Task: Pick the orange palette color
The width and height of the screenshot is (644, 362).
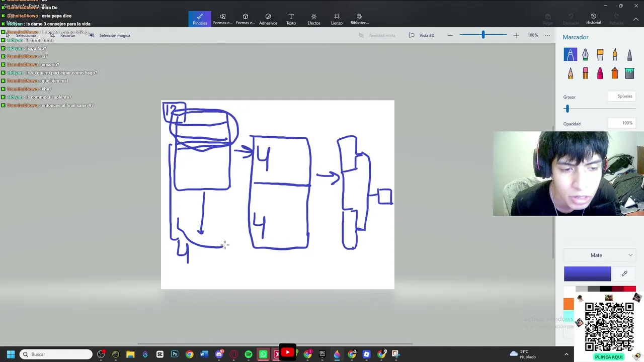Action: click(x=569, y=304)
